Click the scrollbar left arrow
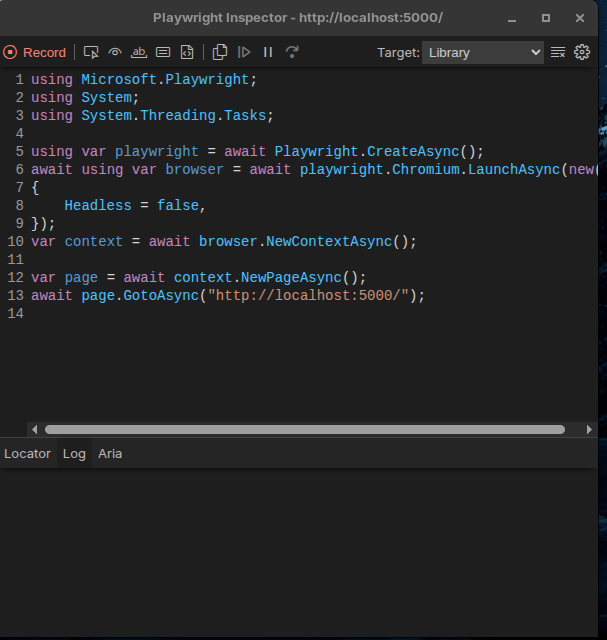The image size is (607, 640). click(35, 429)
